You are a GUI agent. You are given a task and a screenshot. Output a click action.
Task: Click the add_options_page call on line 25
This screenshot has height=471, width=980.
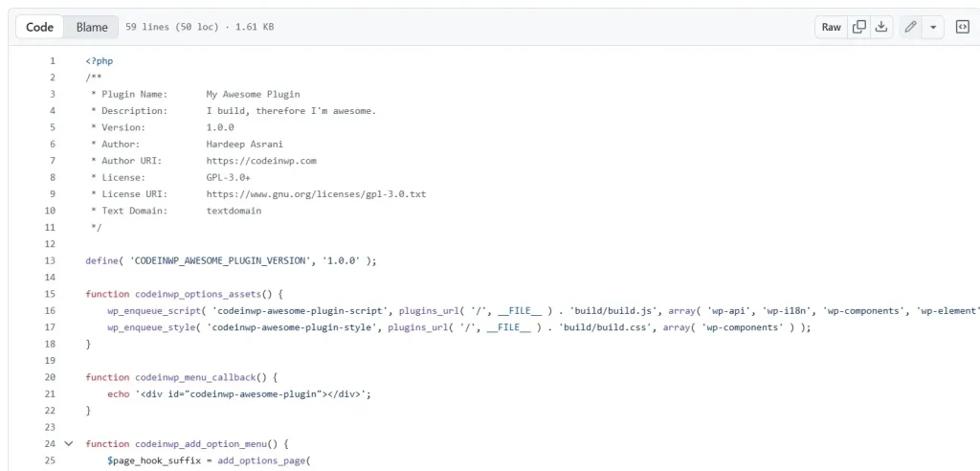[x=262, y=460]
